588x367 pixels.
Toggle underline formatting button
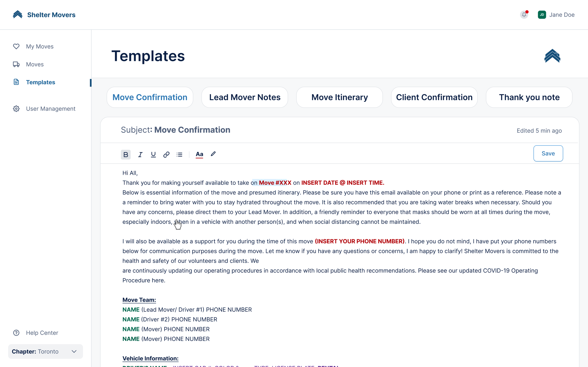[x=153, y=154]
